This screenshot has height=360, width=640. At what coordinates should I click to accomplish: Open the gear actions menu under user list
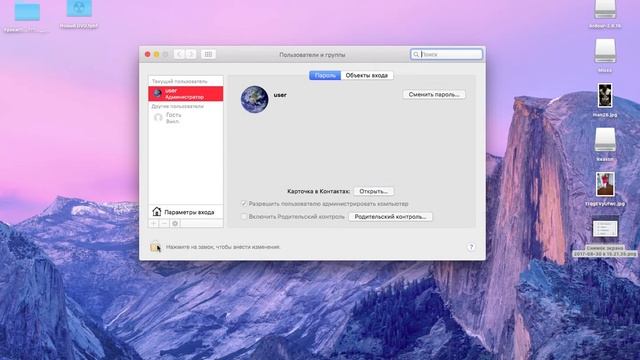tap(175, 223)
